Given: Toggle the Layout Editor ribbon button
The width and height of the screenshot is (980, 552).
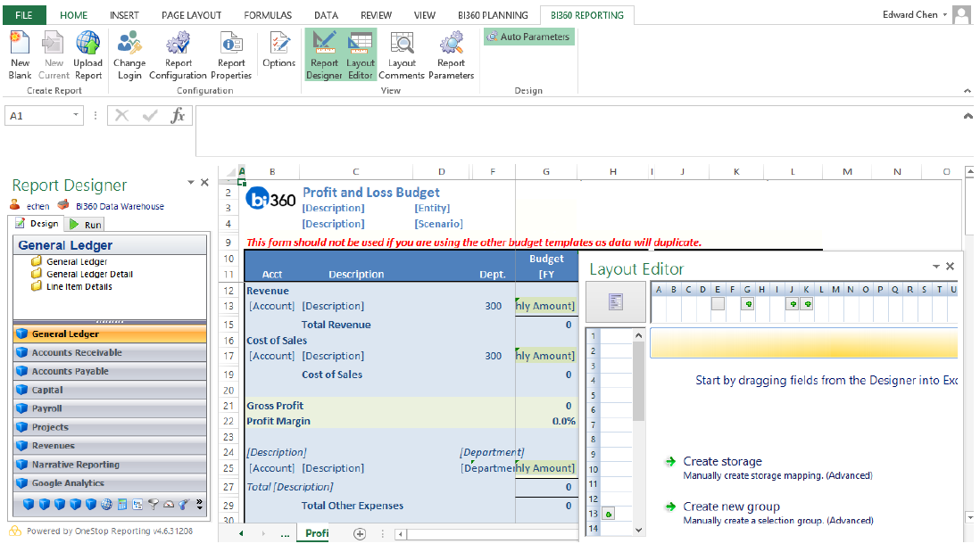Looking at the screenshot, I should 361,55.
